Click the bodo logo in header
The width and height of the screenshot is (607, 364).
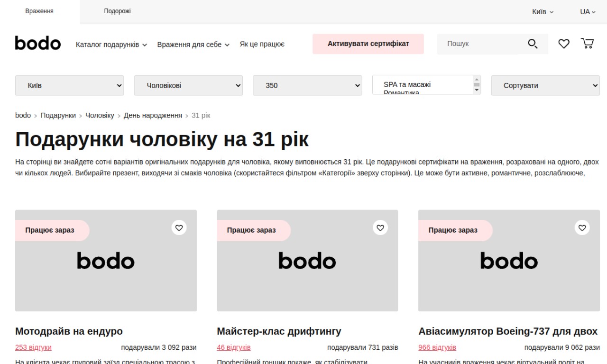38,43
